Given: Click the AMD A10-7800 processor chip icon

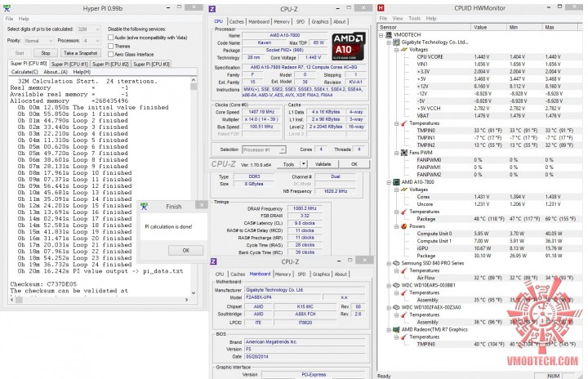Looking at the screenshot, I should coord(396,182).
